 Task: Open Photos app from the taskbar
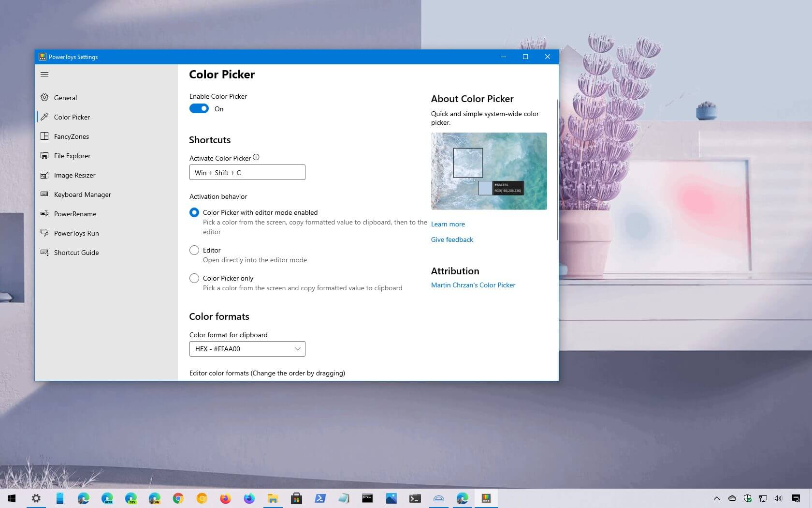(391, 498)
